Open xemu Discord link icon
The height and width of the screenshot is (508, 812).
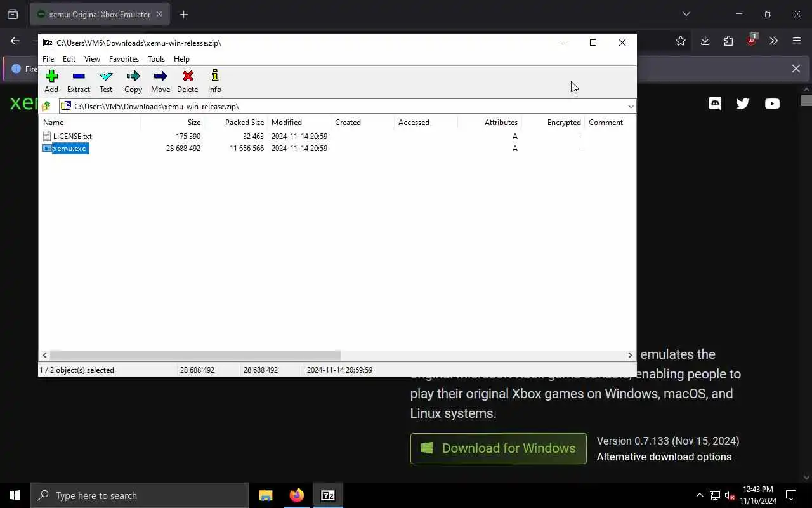715,104
